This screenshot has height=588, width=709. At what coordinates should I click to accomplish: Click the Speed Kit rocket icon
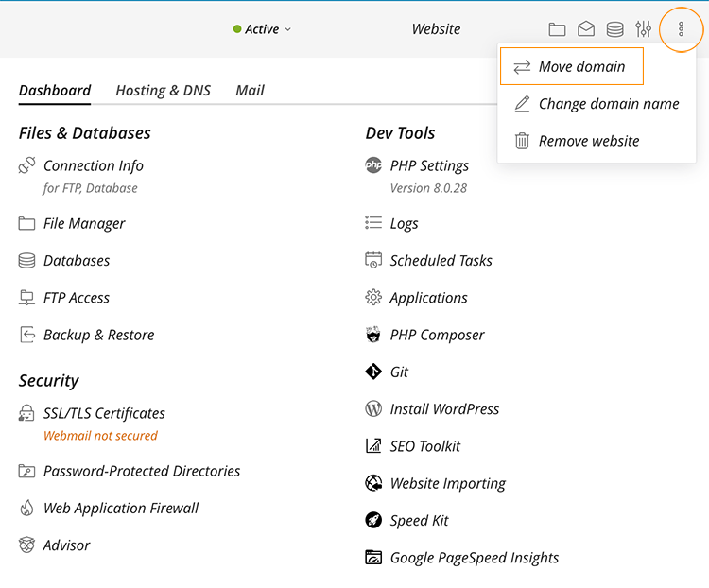[x=373, y=521]
